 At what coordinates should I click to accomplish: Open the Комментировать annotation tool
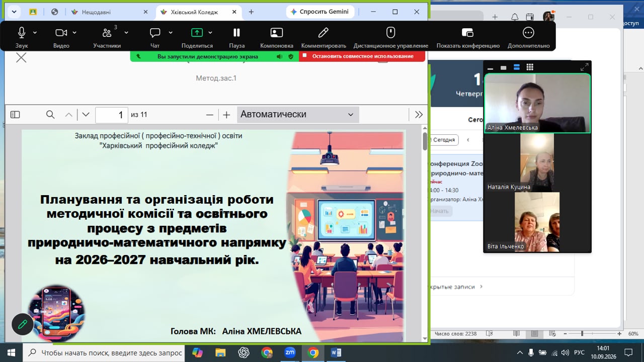324,33
